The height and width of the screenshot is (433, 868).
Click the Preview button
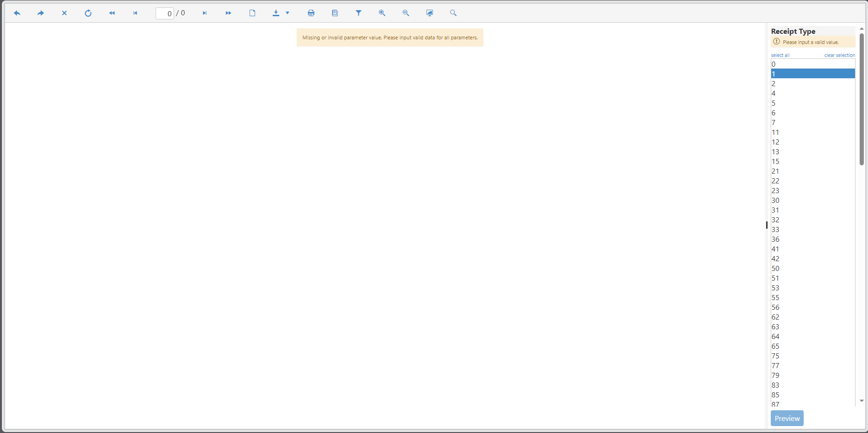pos(787,418)
